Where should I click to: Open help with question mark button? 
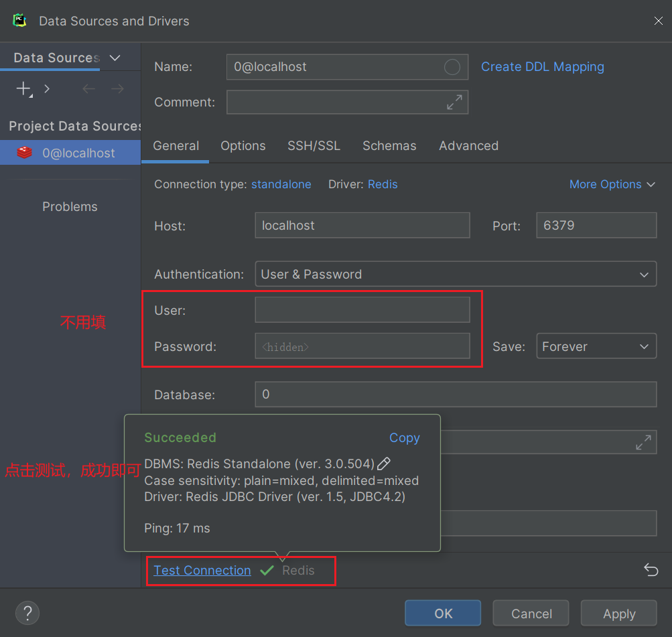coord(27,613)
